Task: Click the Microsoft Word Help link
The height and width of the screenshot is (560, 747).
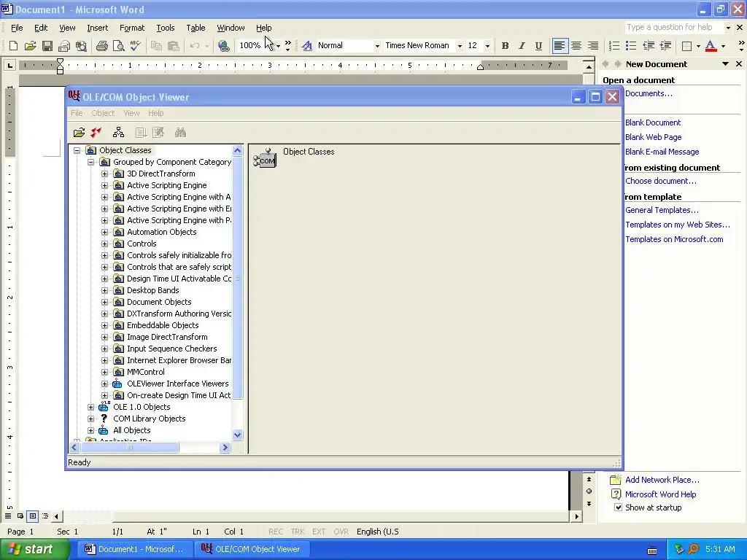Action: pyautogui.click(x=660, y=494)
